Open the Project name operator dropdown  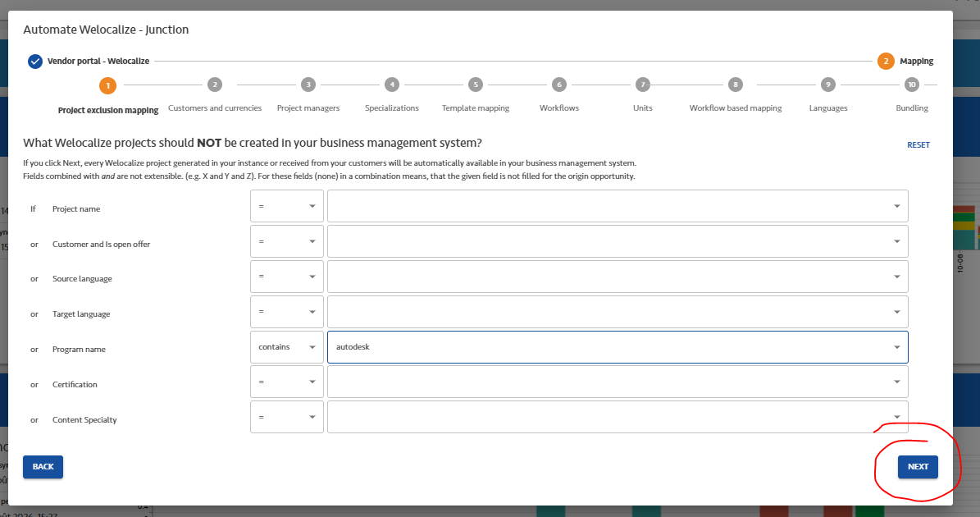pyautogui.click(x=287, y=206)
